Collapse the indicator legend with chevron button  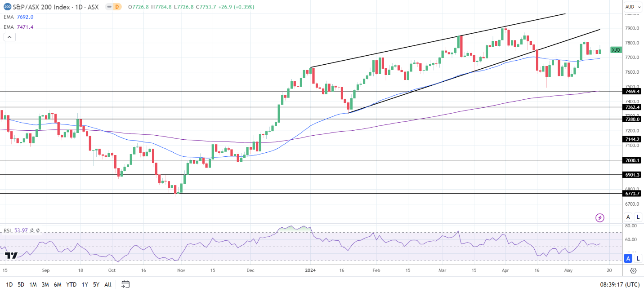[9, 37]
